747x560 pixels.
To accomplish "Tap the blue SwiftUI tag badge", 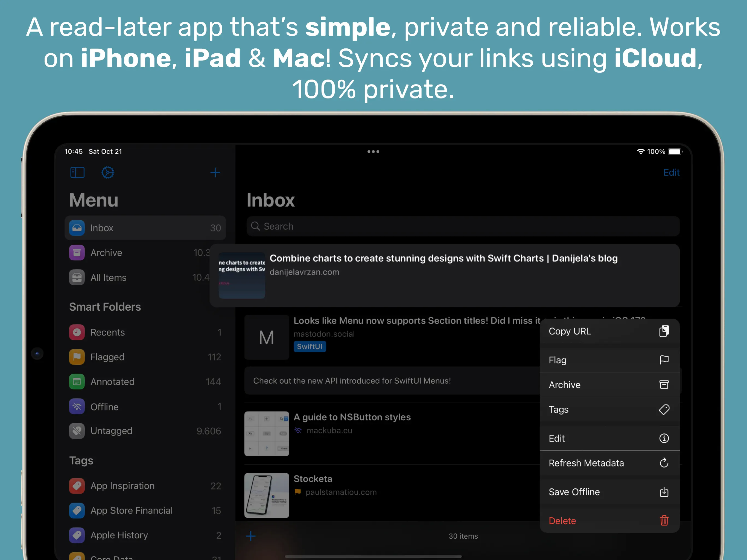I will tap(310, 346).
